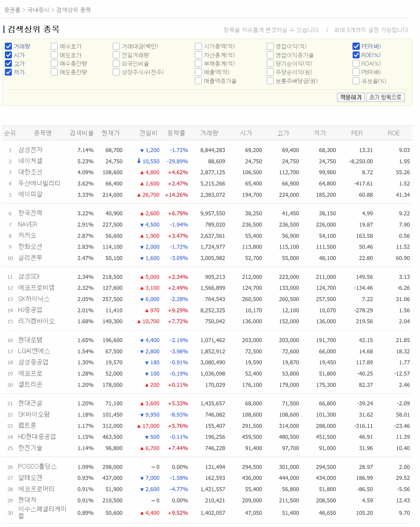
Task: Select the NAVER stock entry
Action: pyautogui.click(x=28, y=224)
